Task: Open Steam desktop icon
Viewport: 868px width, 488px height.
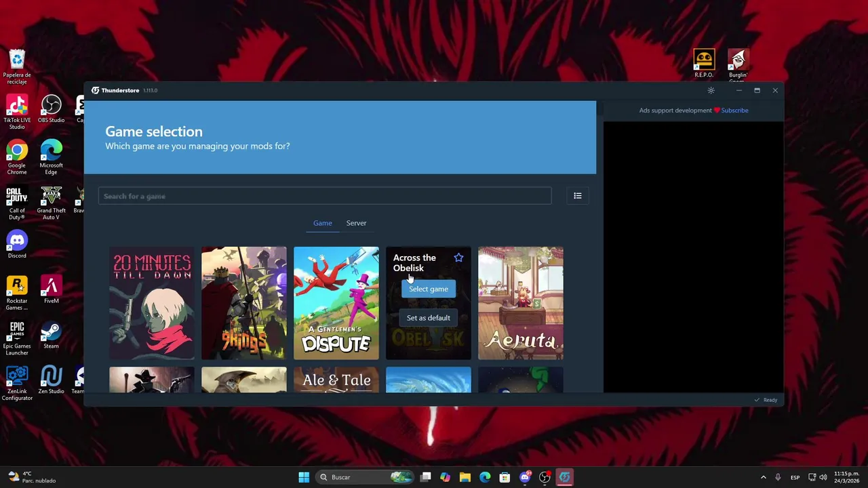Action: click(x=51, y=335)
